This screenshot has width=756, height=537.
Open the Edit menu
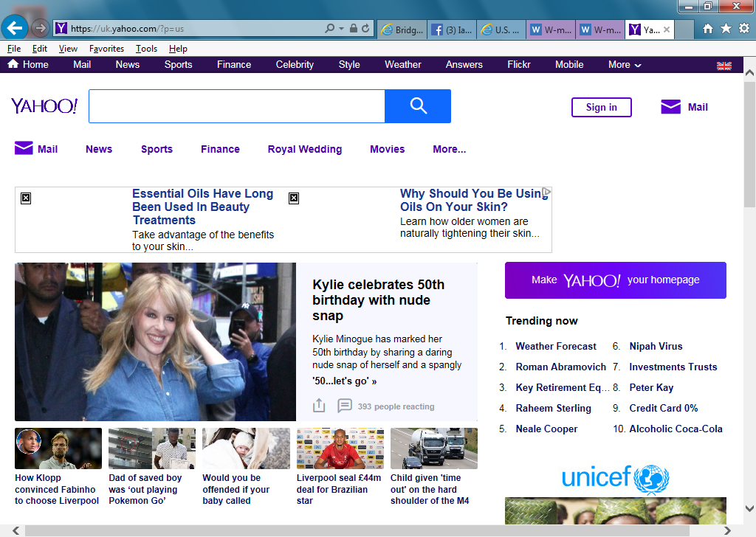[40, 49]
